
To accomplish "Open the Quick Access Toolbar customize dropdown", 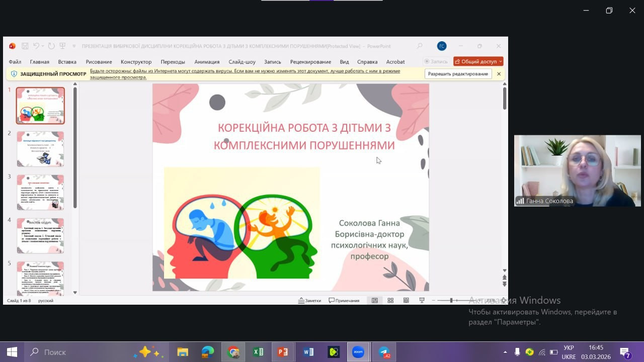I will pos(74,46).
